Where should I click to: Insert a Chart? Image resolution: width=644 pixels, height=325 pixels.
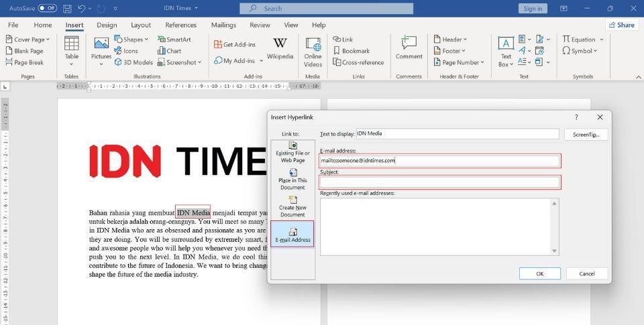[x=169, y=51]
